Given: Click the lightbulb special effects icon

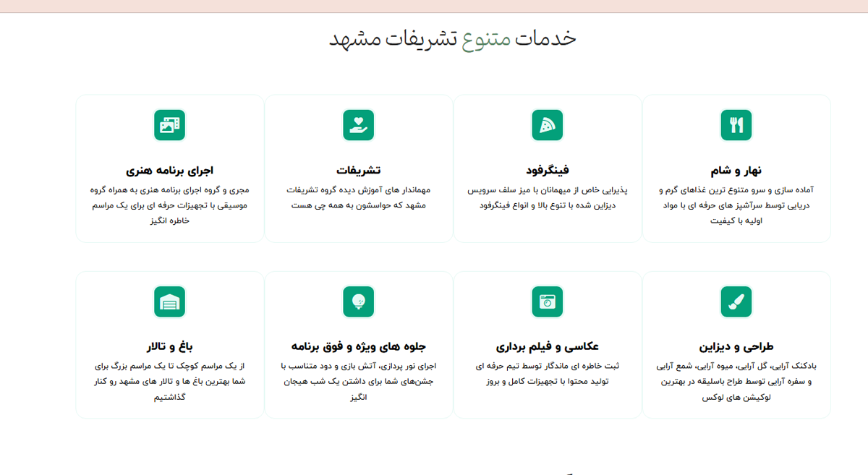Looking at the screenshot, I should coord(358,301).
